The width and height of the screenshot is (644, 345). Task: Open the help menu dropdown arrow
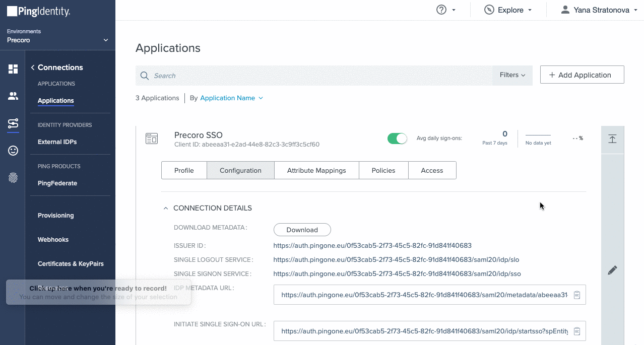(x=454, y=10)
